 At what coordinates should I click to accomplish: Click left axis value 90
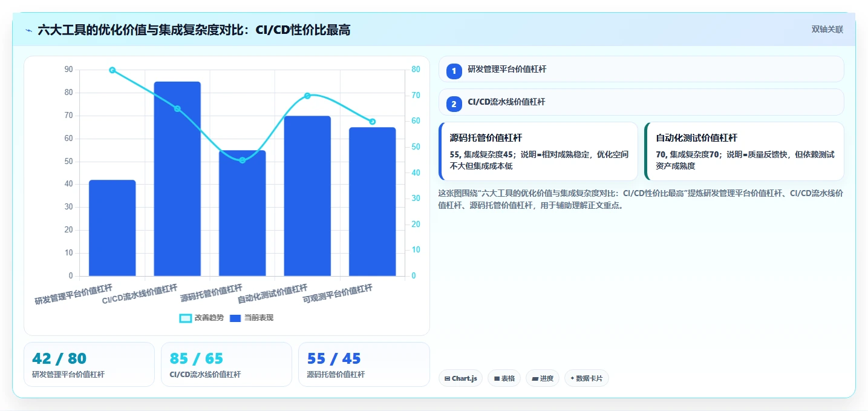pos(68,70)
